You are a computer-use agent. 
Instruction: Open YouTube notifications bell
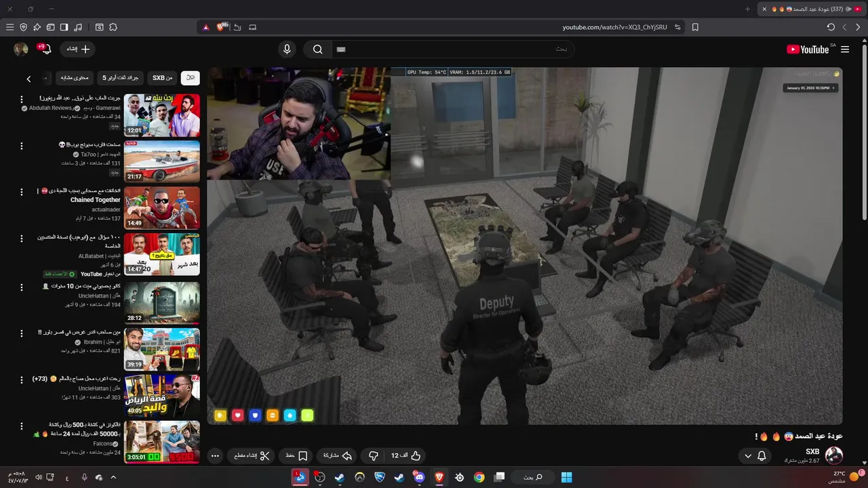tap(45, 49)
